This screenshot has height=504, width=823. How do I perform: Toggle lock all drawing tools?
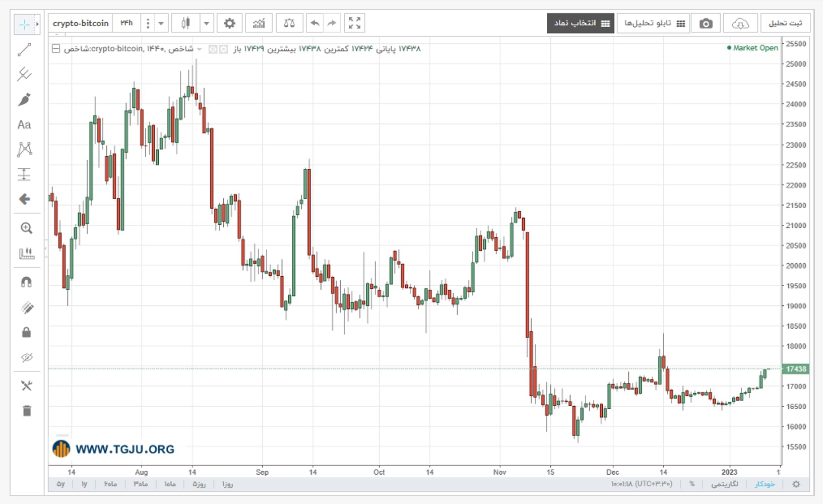coord(26,332)
